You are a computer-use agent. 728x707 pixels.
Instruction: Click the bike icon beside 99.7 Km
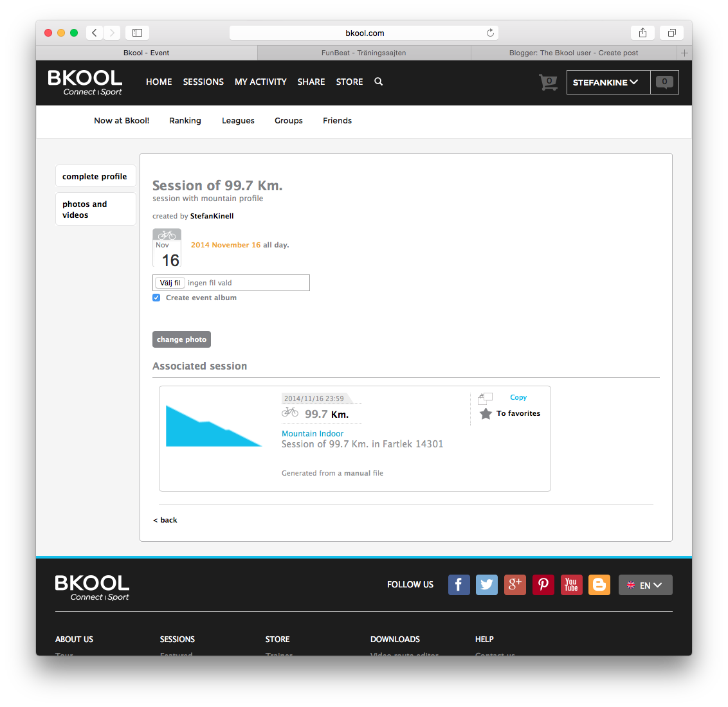pos(289,412)
